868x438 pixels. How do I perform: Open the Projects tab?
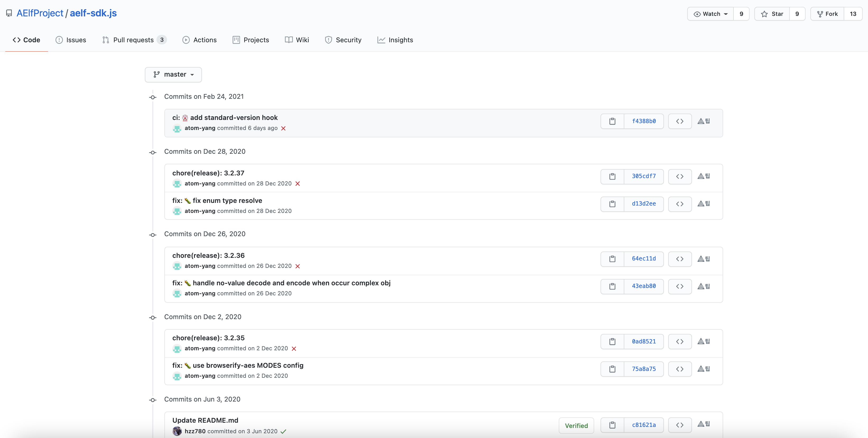251,40
